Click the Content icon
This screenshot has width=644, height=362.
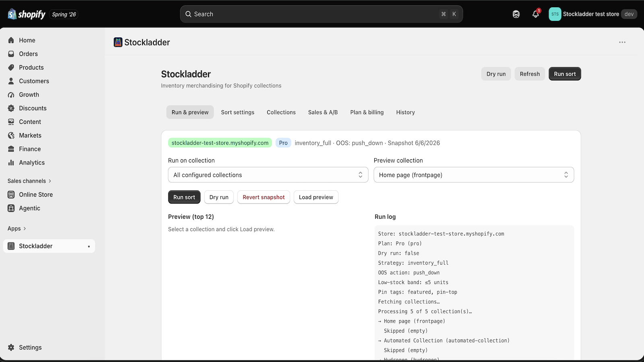click(x=11, y=122)
